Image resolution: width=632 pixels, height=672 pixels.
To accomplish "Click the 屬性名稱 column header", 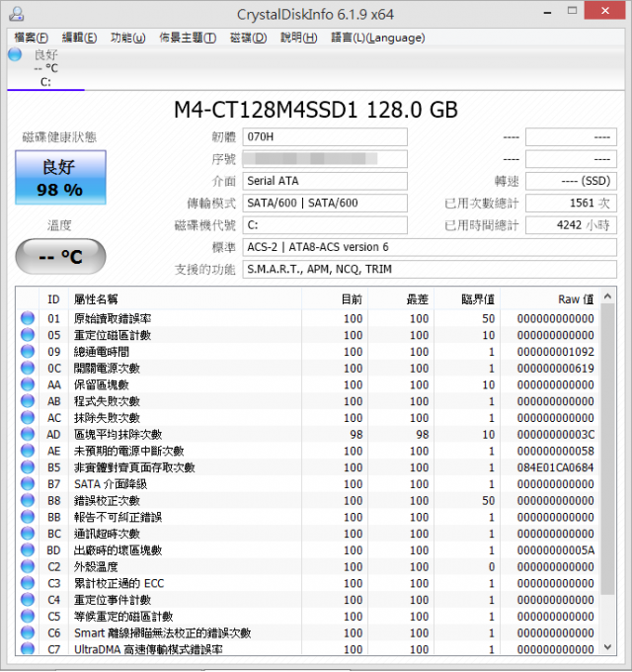I will [x=185, y=299].
